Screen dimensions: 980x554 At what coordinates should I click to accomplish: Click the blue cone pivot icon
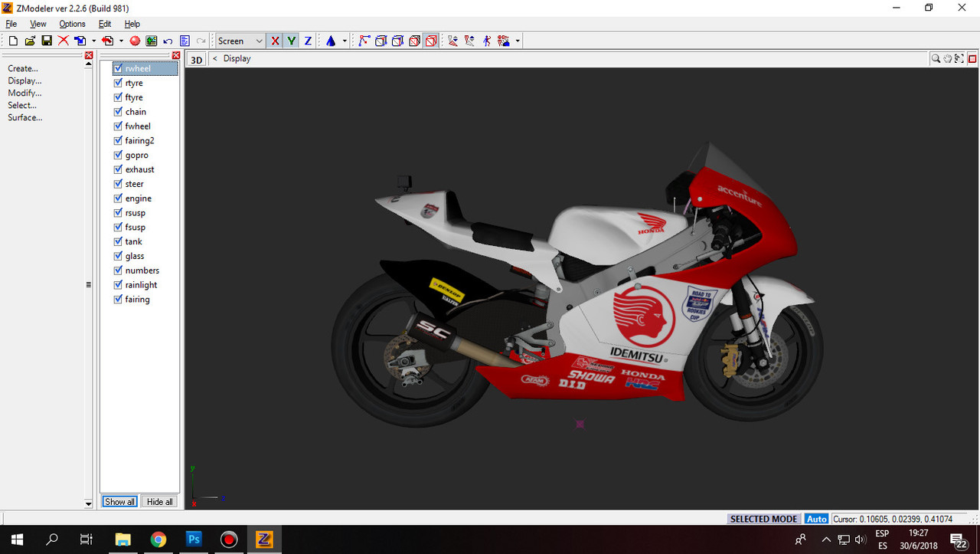click(331, 41)
